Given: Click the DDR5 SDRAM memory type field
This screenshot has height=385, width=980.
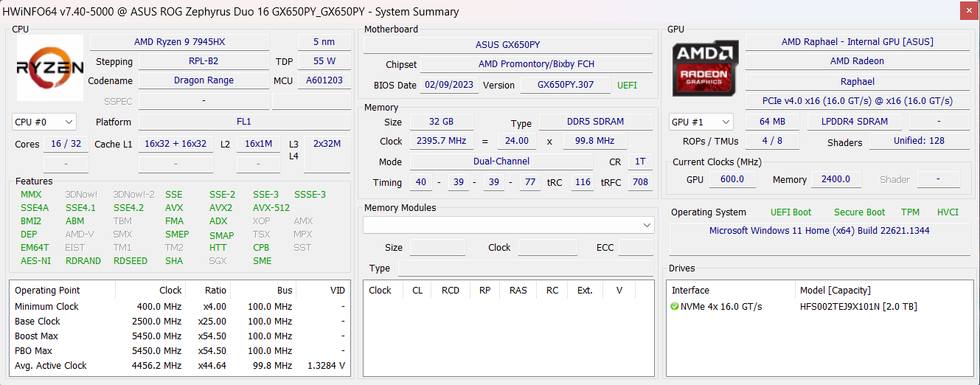Looking at the screenshot, I should point(595,122).
